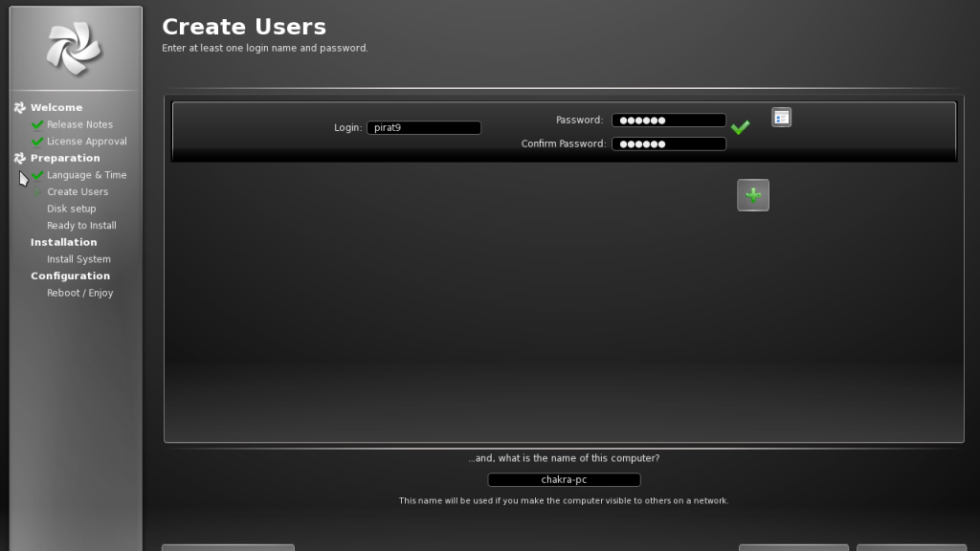Viewport: 980px width, 551px height.
Task: Select License Approval step in sidebar
Action: (x=87, y=142)
